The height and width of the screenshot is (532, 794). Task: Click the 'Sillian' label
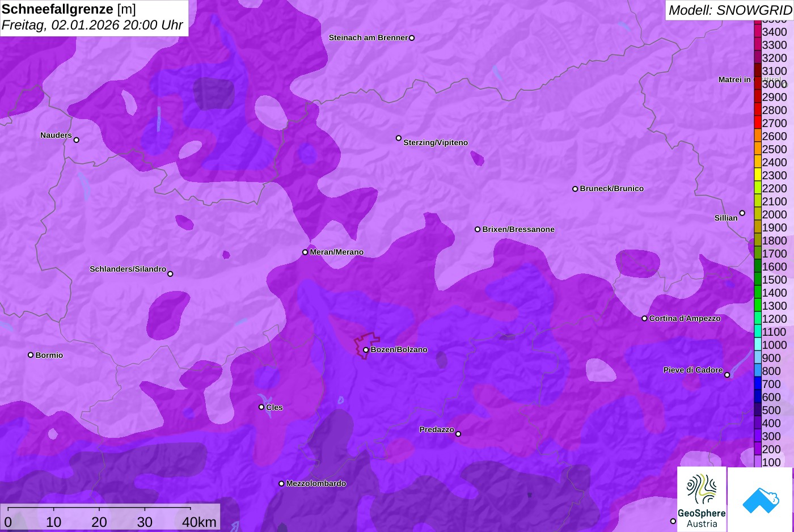[726, 218]
